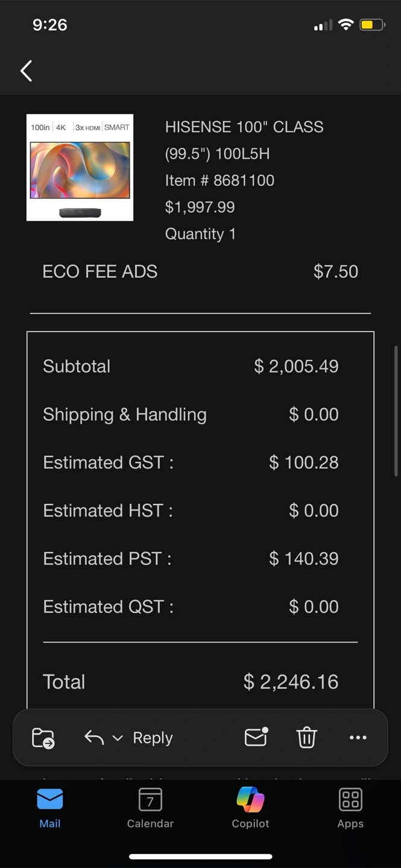Tap the Item # 8681100 text
Image resolution: width=401 pixels, height=868 pixels.
click(219, 180)
